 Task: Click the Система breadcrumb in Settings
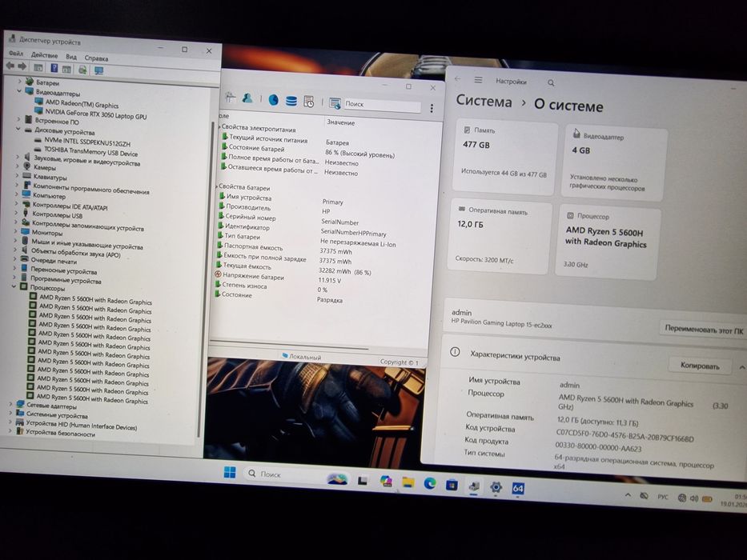[x=484, y=101]
